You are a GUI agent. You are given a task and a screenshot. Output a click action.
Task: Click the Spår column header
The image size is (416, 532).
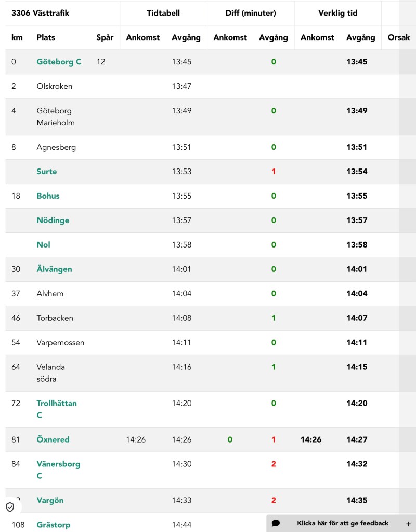click(x=105, y=37)
